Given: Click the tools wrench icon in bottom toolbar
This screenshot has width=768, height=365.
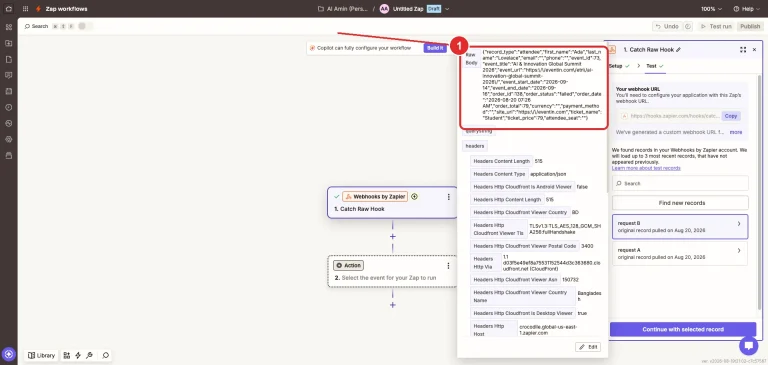Looking at the screenshot, I should 89,355.
